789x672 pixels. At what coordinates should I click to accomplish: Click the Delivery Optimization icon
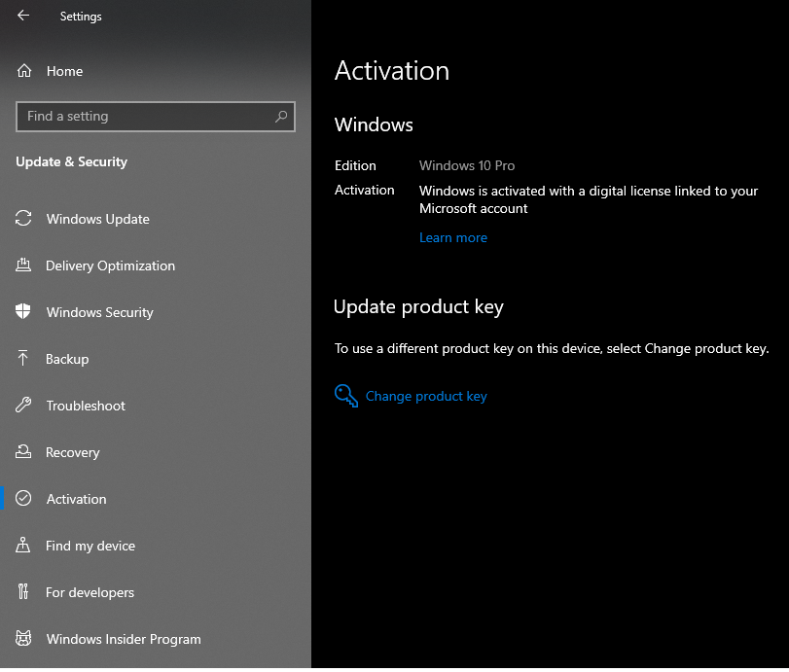tap(23, 265)
